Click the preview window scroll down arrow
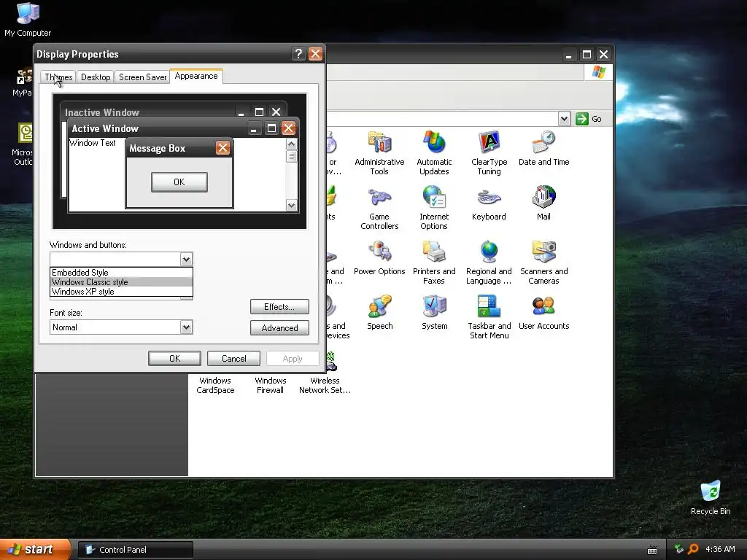Viewport: 747px width, 560px height. coord(292,205)
